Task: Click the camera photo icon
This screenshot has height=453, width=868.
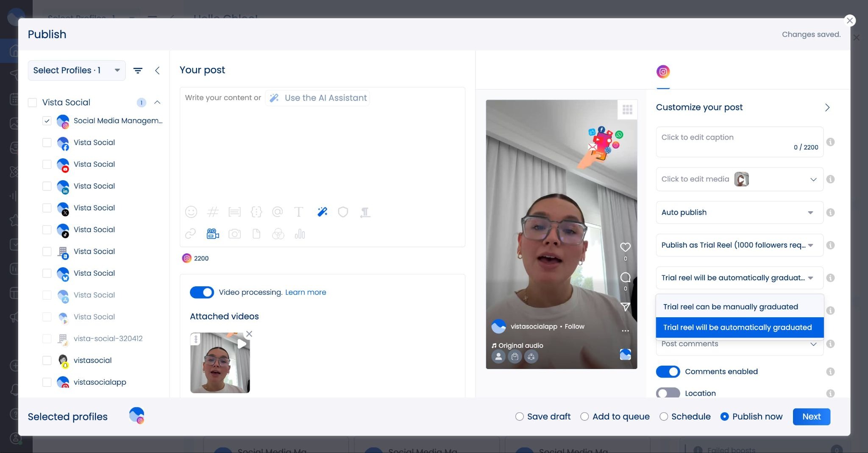Action: [234, 234]
